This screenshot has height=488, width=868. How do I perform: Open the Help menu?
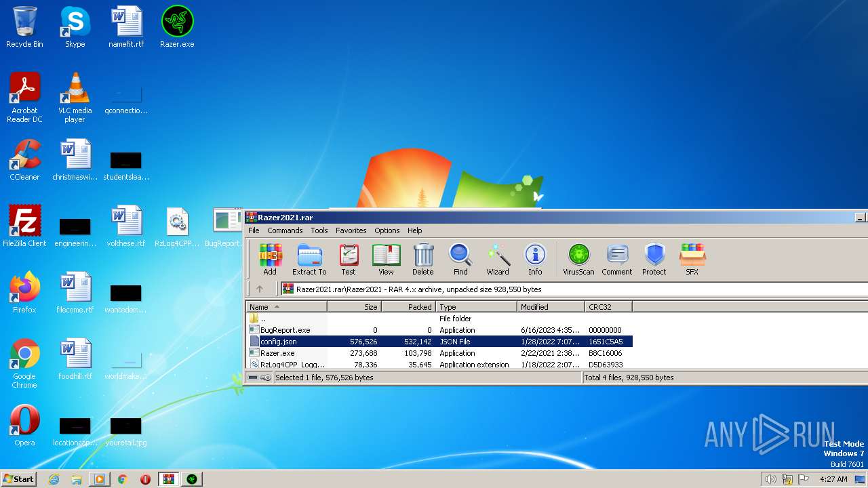pos(415,230)
